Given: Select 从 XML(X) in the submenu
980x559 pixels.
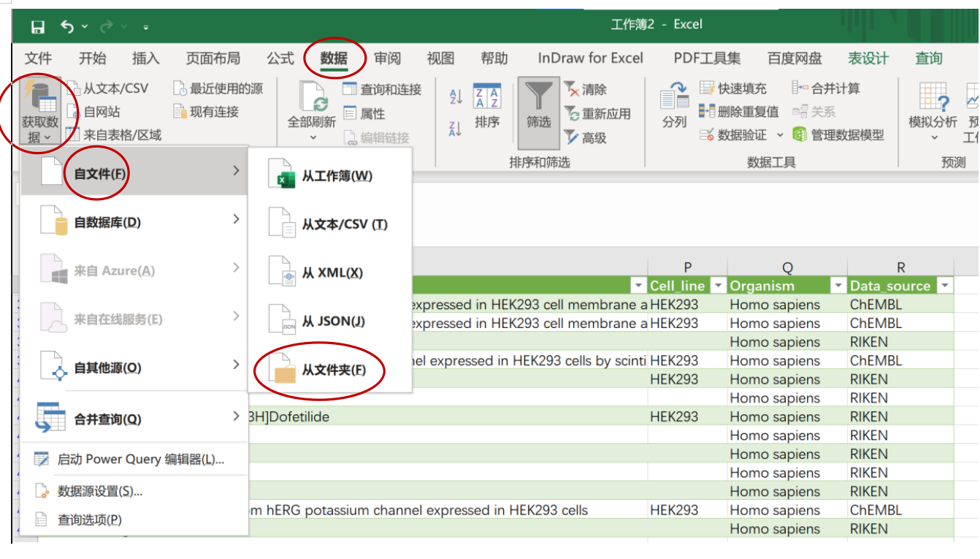Looking at the screenshot, I should [330, 273].
